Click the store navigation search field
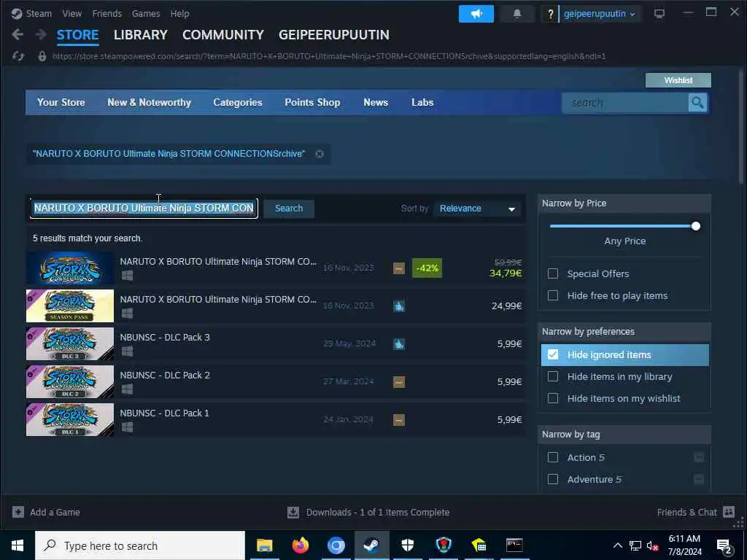747x560 pixels. [625, 102]
